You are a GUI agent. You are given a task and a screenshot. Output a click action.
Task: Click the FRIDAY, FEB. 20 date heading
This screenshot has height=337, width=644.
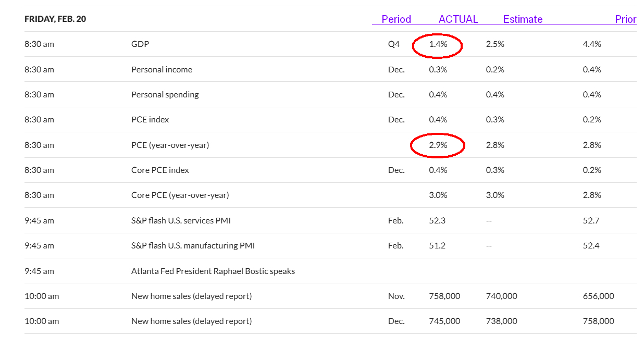coord(55,19)
